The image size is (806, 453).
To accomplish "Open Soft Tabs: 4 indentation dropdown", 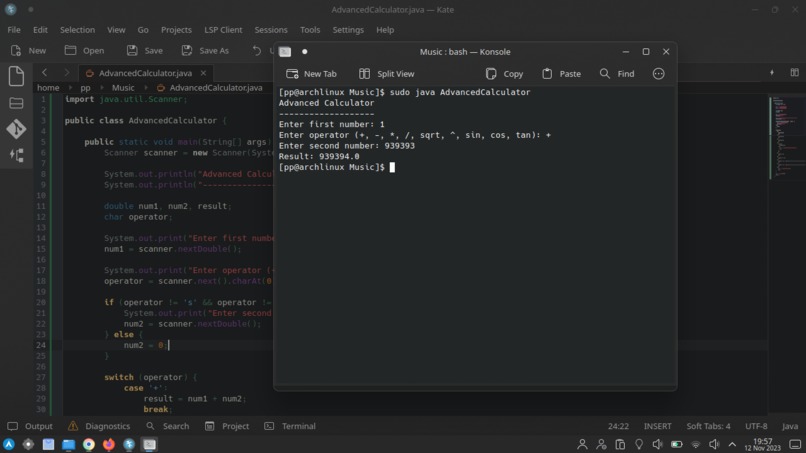I will pyautogui.click(x=708, y=426).
